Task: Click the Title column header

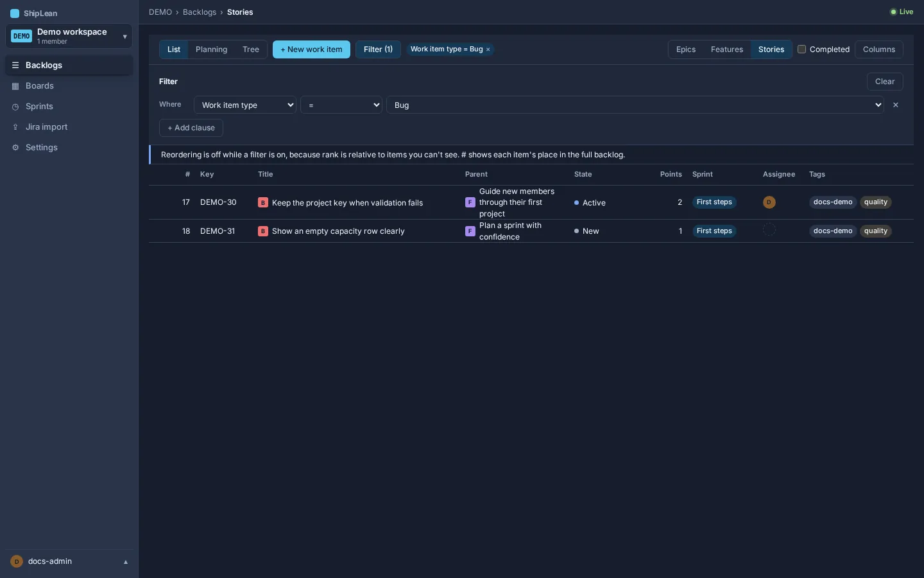Action: 266,175
